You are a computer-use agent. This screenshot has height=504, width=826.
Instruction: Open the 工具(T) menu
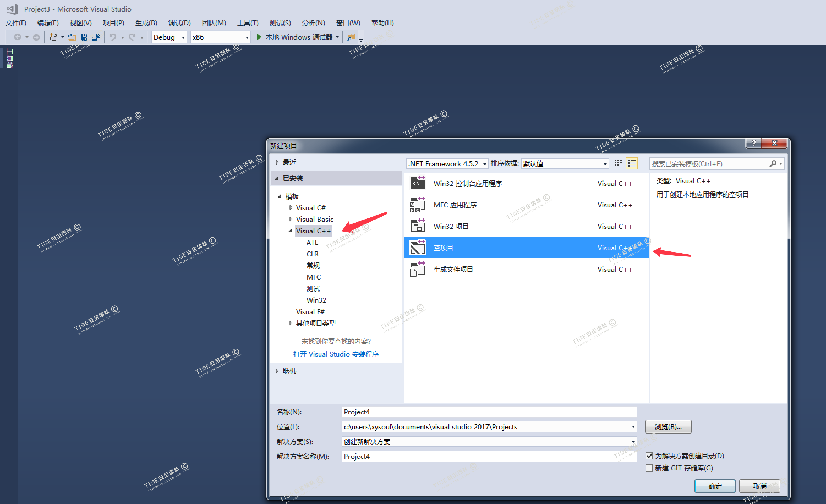coord(247,23)
